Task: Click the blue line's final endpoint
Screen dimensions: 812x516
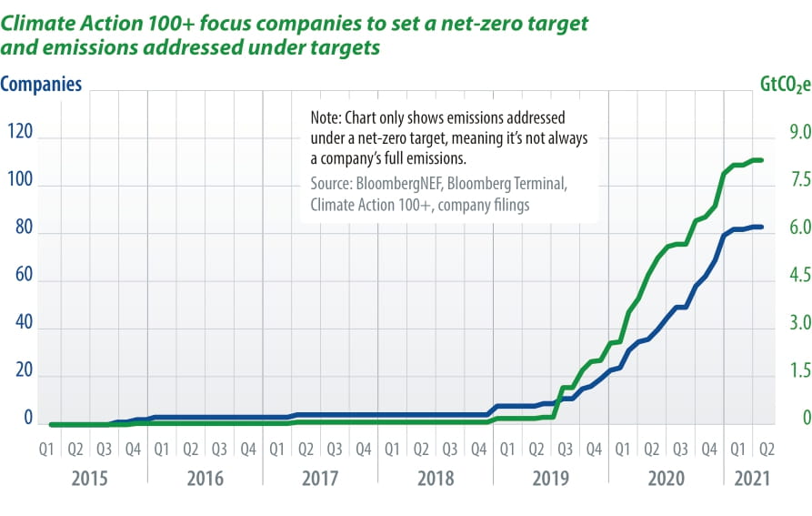Action: (x=760, y=227)
